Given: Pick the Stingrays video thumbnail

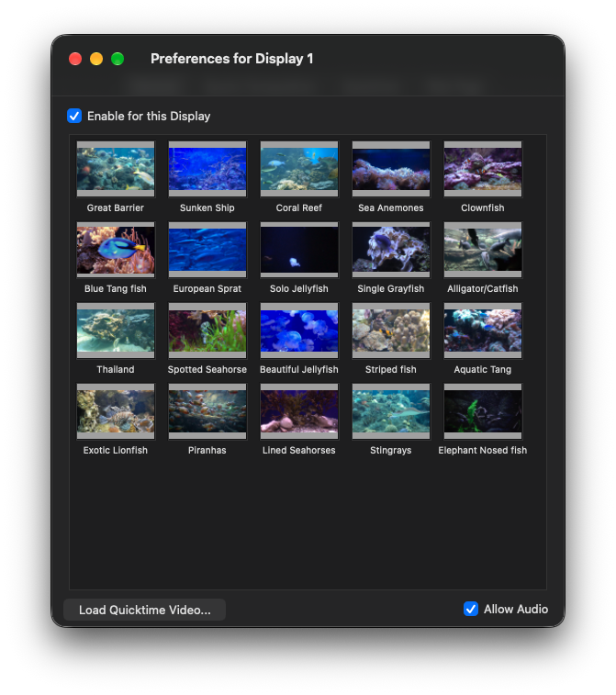Looking at the screenshot, I should [x=391, y=411].
